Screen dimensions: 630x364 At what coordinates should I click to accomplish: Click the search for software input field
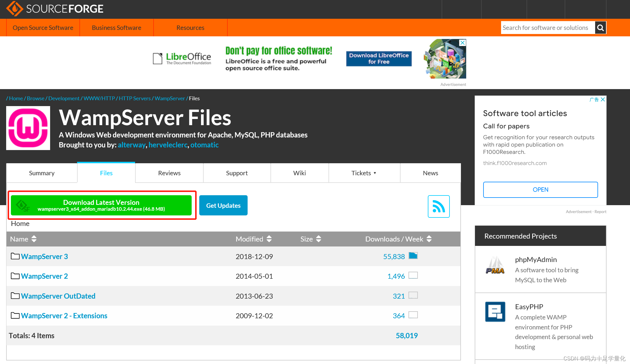[x=548, y=28]
